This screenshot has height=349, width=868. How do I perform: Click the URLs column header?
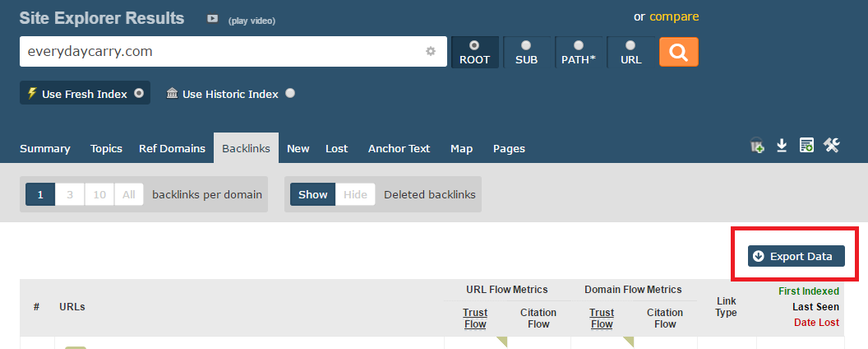tap(72, 306)
